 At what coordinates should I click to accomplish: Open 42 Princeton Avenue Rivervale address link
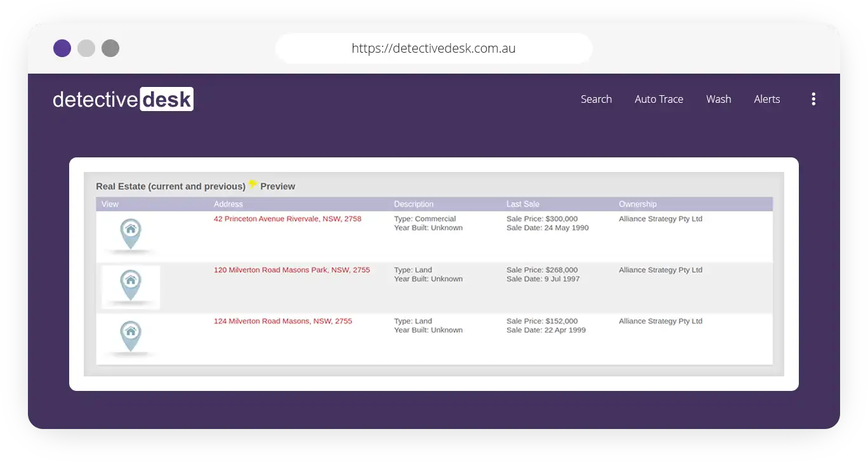pyautogui.click(x=287, y=219)
